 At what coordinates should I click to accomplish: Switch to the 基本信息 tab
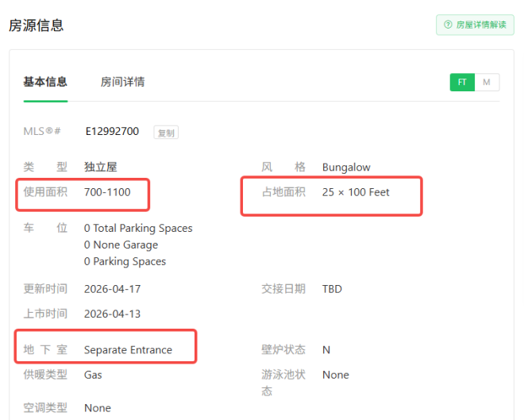45,82
